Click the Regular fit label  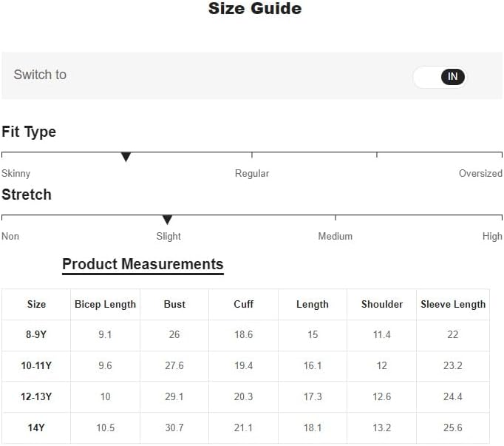(x=252, y=173)
